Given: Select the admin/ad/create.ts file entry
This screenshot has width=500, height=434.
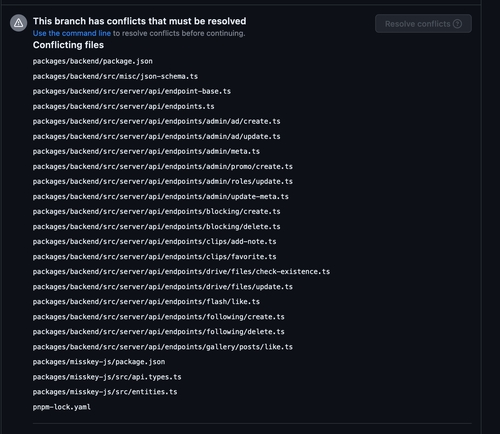Looking at the screenshot, I should tap(156, 121).
